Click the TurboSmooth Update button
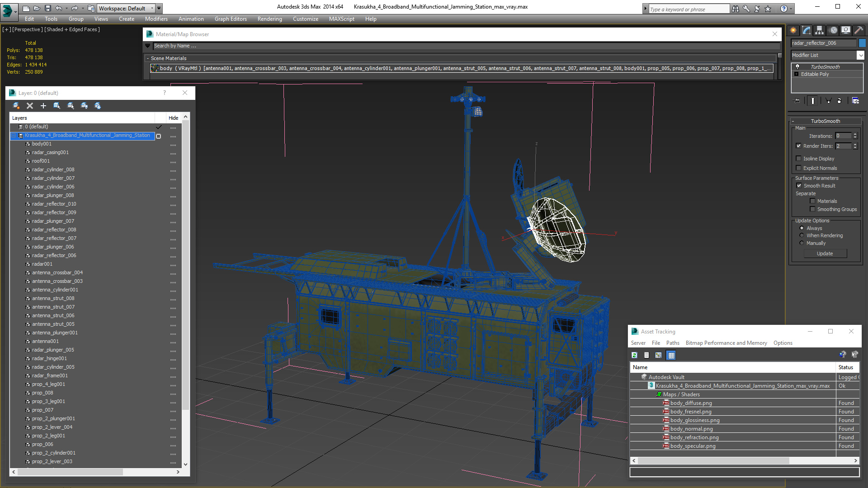Screen dimensions: 868x488 [825, 253]
